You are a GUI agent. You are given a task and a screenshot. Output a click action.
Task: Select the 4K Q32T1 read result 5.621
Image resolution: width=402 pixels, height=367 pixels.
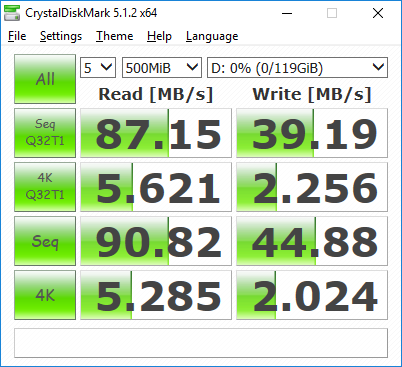(x=156, y=187)
